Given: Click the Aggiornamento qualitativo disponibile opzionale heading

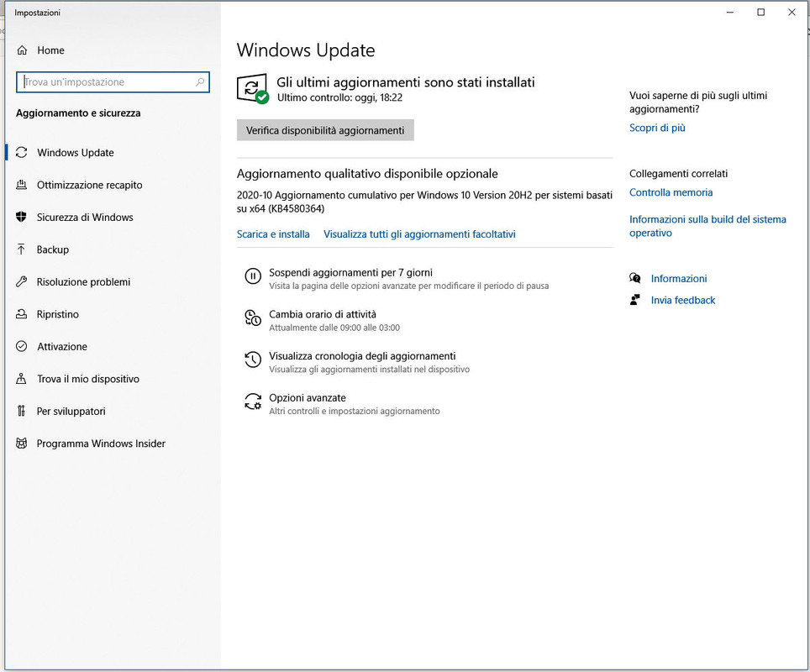Looking at the screenshot, I should (x=367, y=174).
